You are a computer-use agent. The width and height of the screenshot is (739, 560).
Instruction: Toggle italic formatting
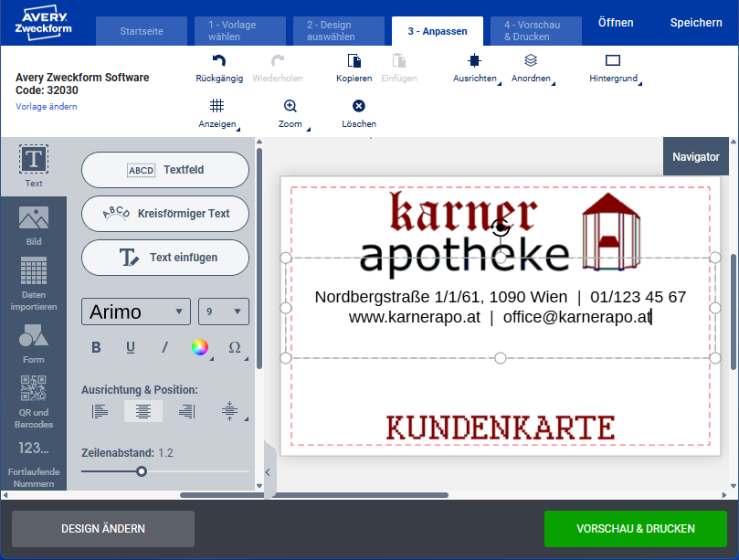click(x=165, y=348)
